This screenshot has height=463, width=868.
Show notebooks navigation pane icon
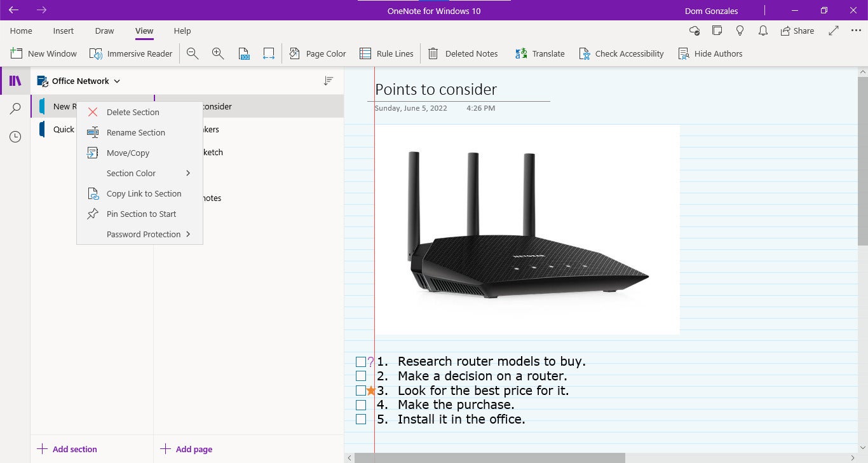tap(15, 81)
